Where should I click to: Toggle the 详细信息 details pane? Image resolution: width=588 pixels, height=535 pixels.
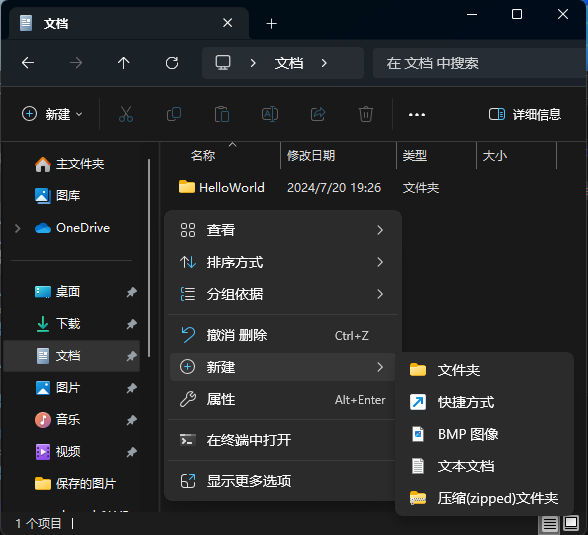tap(525, 114)
